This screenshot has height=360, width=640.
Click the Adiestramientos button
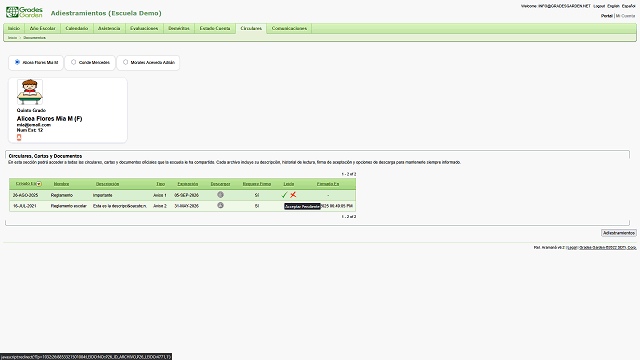pyautogui.click(x=618, y=233)
